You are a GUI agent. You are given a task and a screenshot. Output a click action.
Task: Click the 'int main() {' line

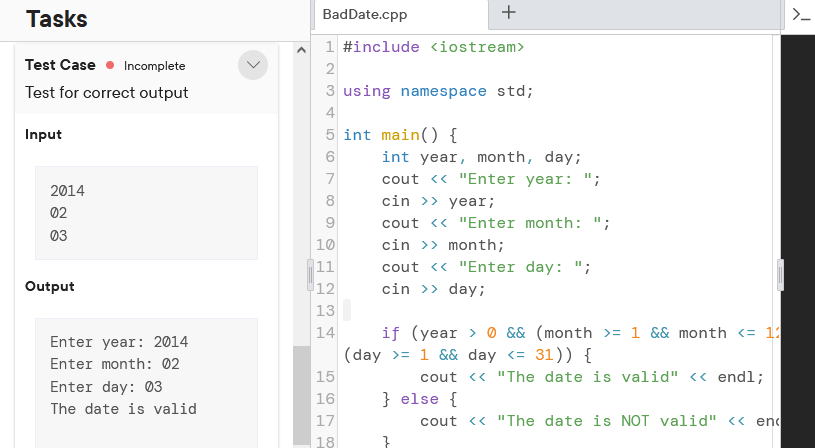click(x=400, y=135)
